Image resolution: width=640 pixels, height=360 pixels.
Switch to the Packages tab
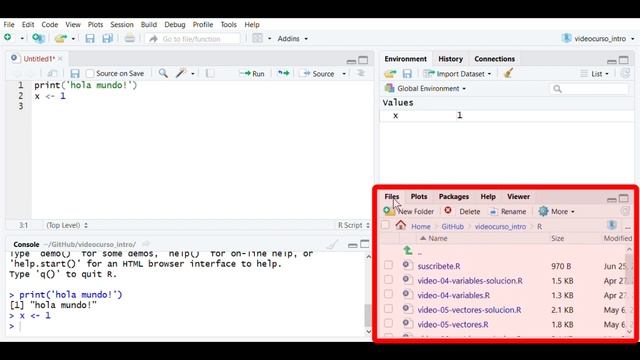[454, 197]
